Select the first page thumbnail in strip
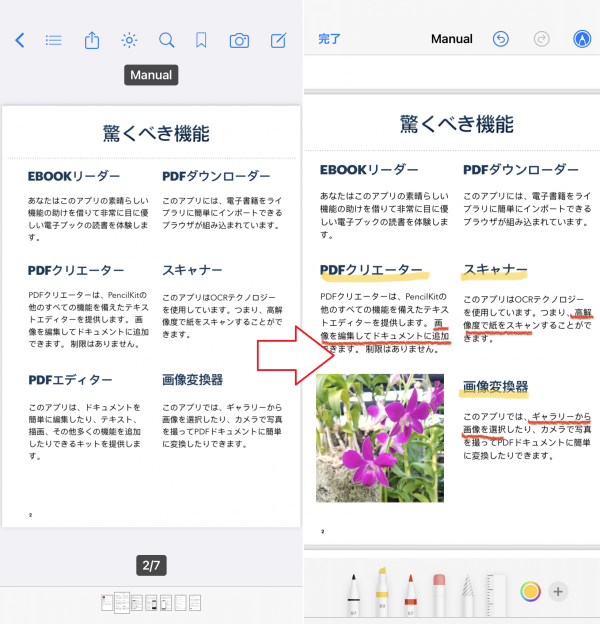 [106, 603]
